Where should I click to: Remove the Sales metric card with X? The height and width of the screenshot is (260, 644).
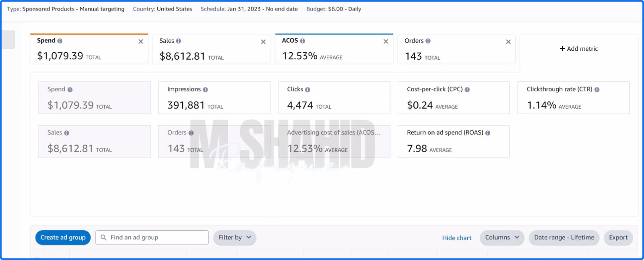pyautogui.click(x=263, y=42)
